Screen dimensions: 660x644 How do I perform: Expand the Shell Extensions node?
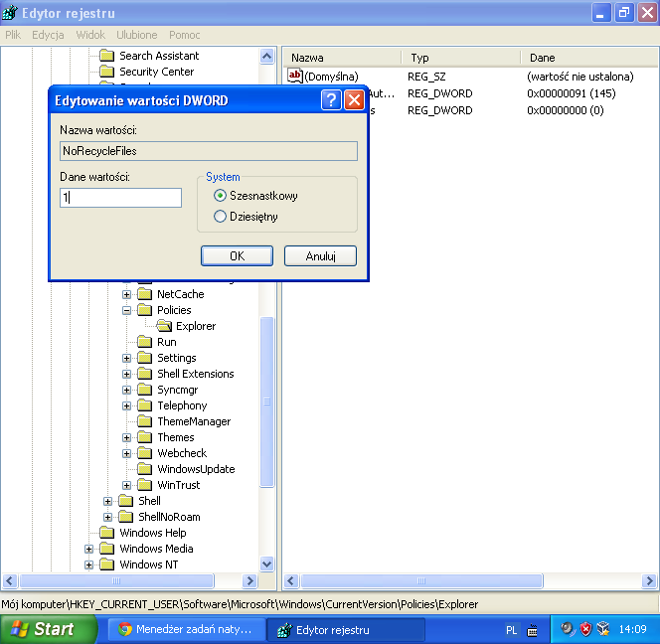coord(127,374)
